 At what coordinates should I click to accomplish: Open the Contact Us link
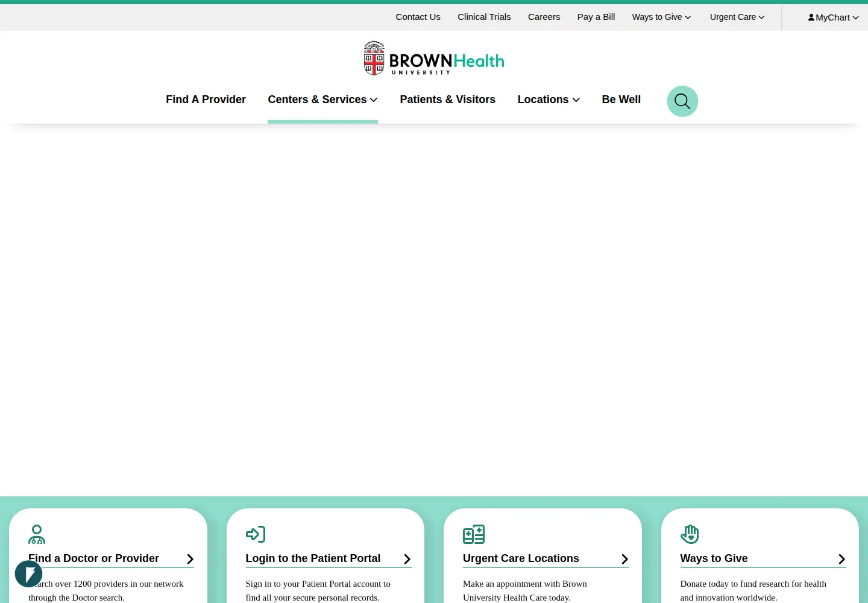click(x=418, y=17)
